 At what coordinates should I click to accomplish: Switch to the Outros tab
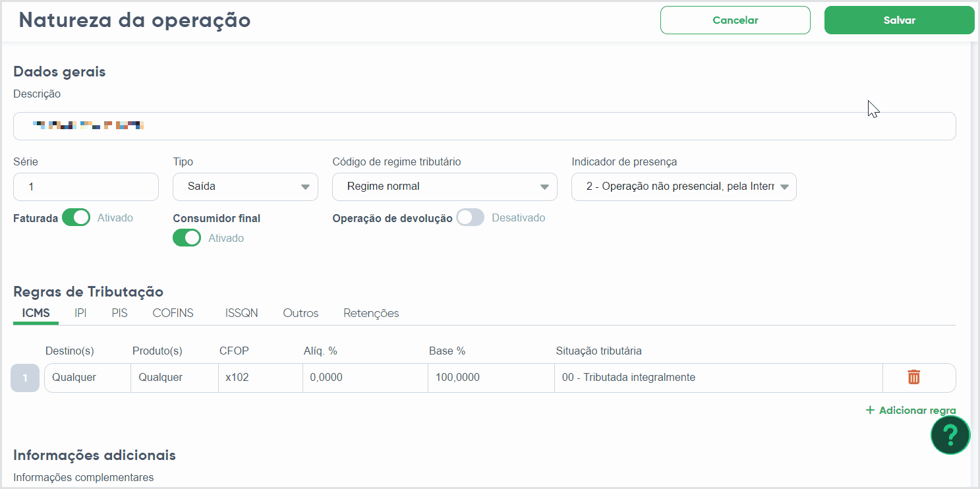301,313
